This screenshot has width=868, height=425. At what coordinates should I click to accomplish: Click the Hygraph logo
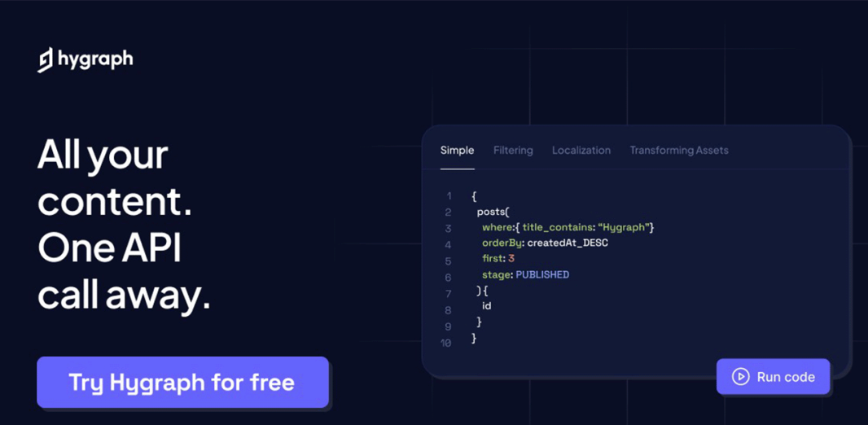pos(85,59)
